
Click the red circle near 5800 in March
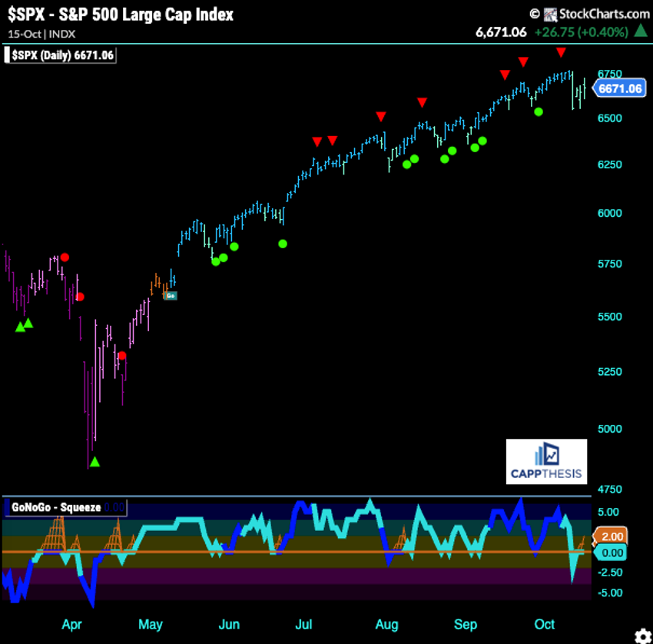pyautogui.click(x=65, y=257)
